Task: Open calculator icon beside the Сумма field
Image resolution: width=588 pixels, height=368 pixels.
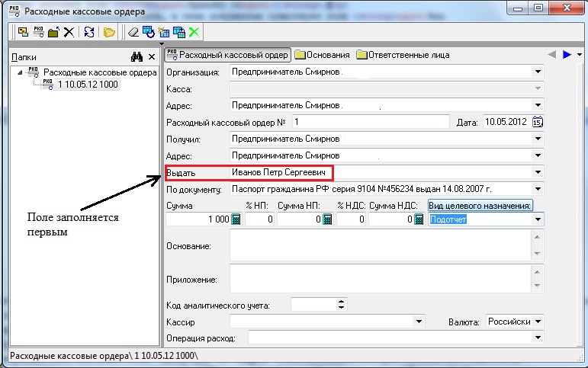Action: click(236, 219)
